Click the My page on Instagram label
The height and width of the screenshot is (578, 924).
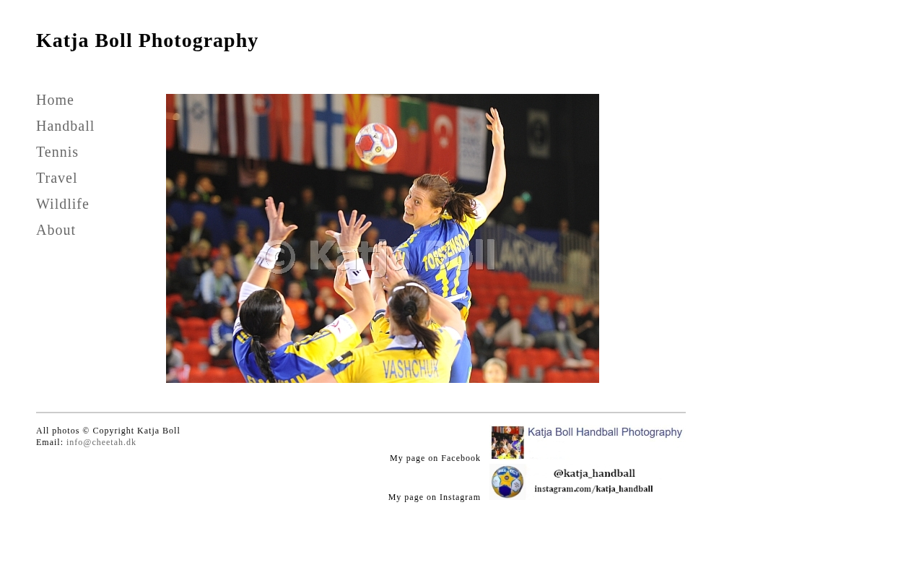coord(435,497)
